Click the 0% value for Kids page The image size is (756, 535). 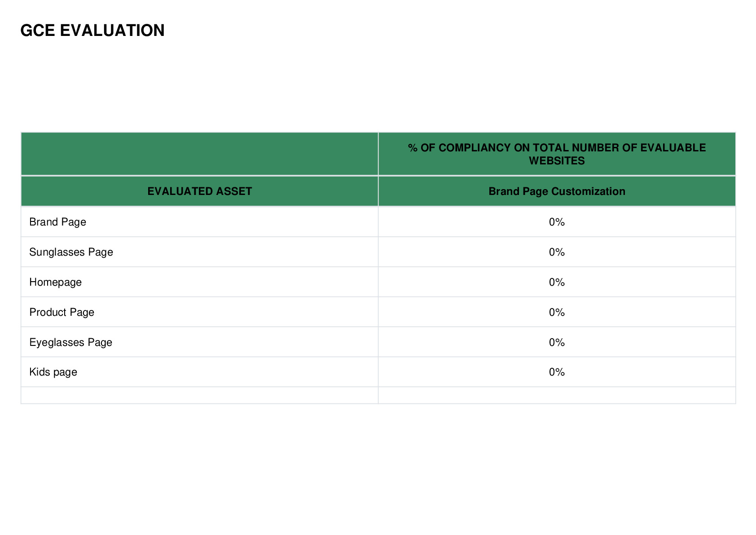557,372
